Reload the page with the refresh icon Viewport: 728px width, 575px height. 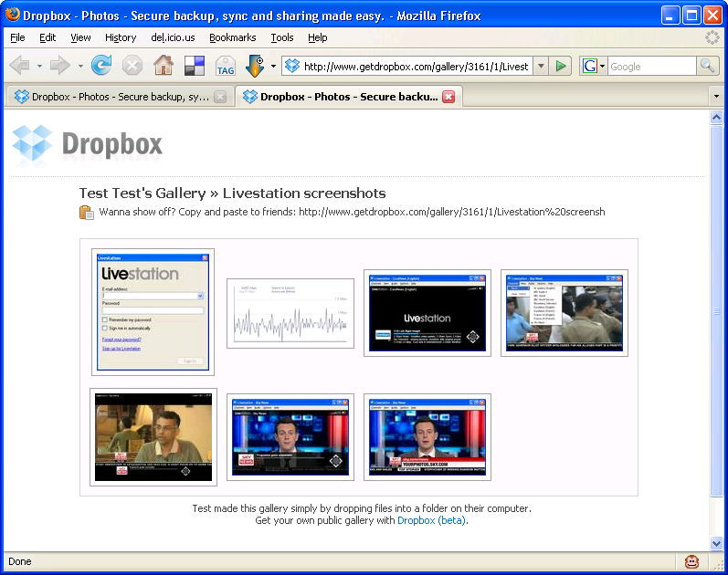[x=101, y=66]
